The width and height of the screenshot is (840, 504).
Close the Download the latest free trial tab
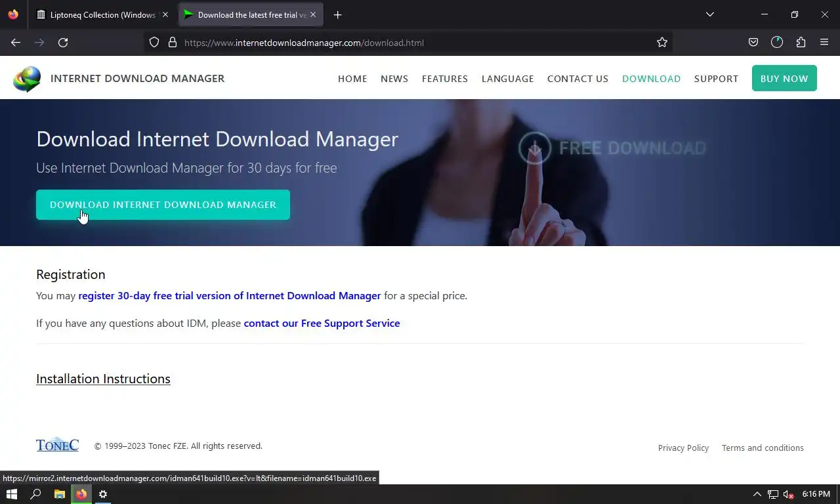pyautogui.click(x=313, y=14)
